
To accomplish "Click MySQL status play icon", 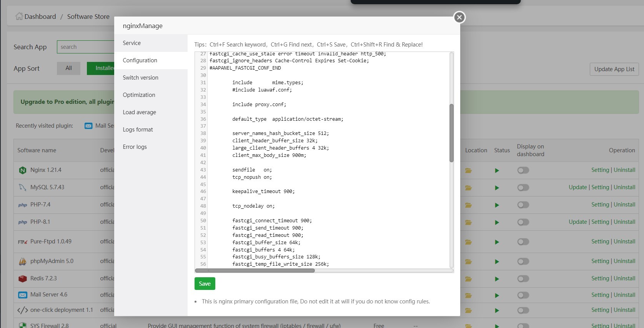I will (497, 188).
